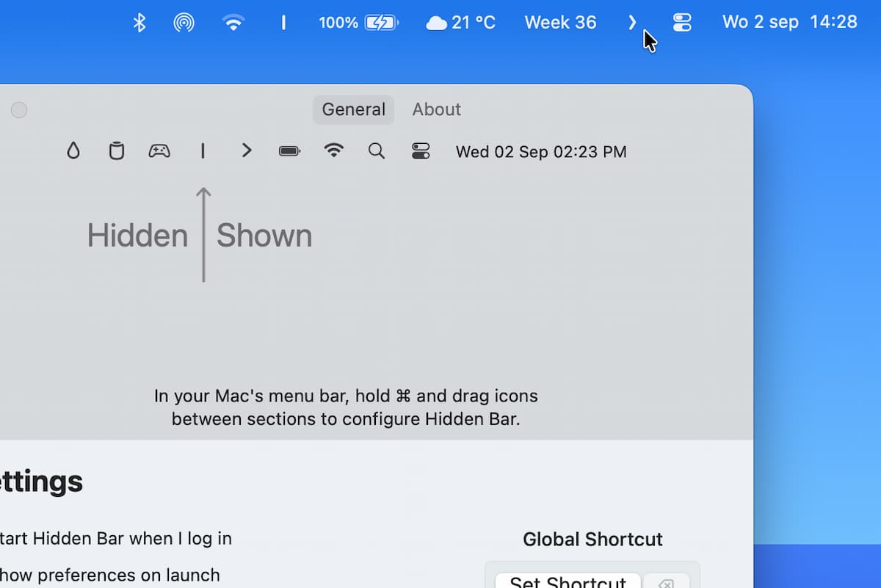The height and width of the screenshot is (588, 881).
Task: Toggle Hidden Bar chevron in menu bar
Action: 632,23
